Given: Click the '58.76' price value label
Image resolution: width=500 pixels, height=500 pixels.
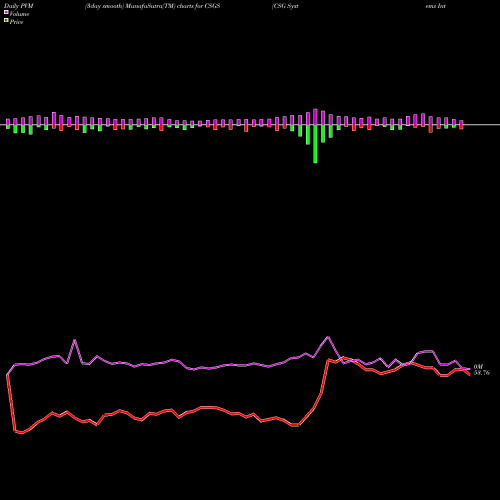Looking at the screenshot, I should click(482, 373).
